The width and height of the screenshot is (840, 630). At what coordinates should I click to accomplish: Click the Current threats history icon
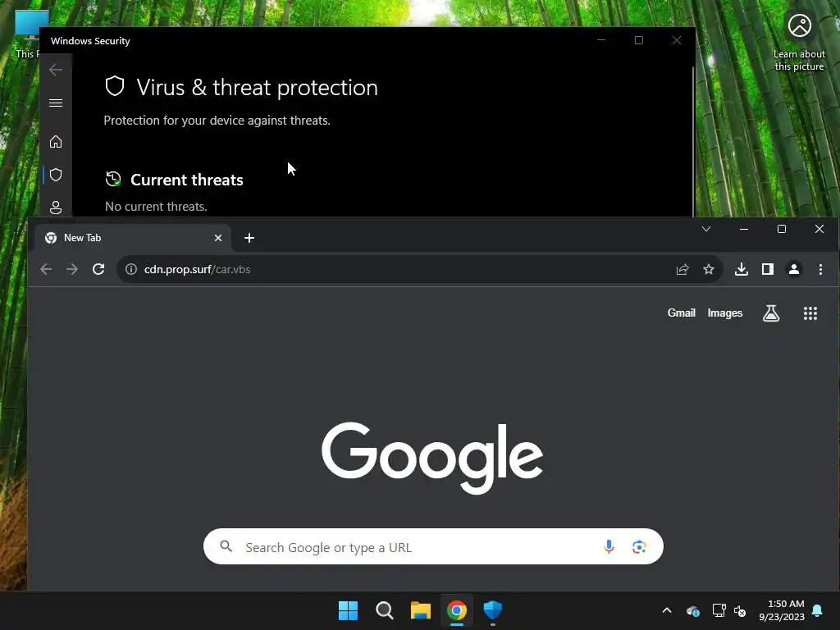pos(113,179)
